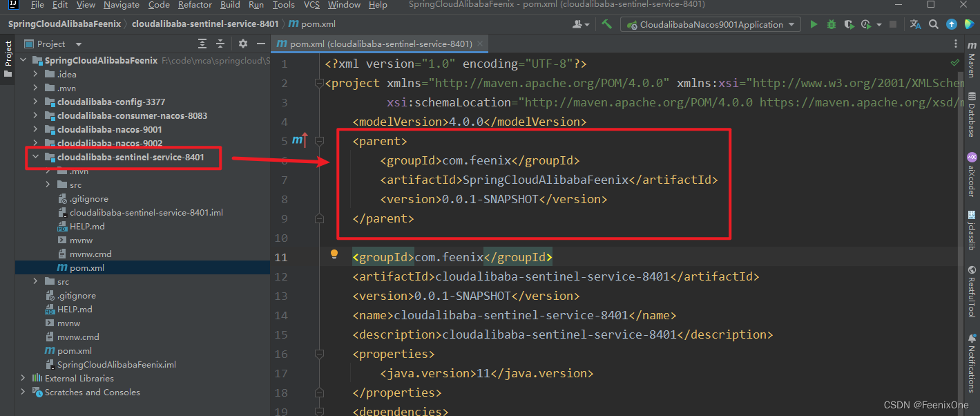Screen dimensions: 980x416
Task: Click SpringCloudAlibabaFeenix in the breadcrumb
Action: coord(64,24)
